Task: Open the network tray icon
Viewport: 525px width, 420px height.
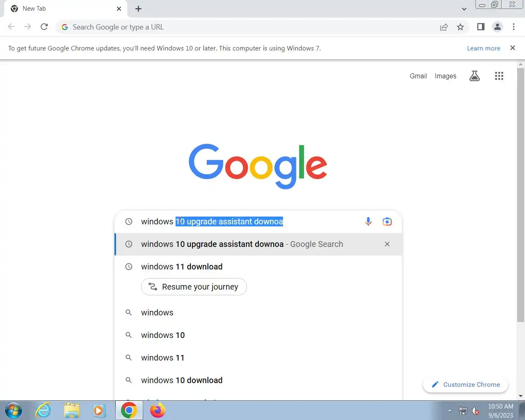Action: coord(463,411)
